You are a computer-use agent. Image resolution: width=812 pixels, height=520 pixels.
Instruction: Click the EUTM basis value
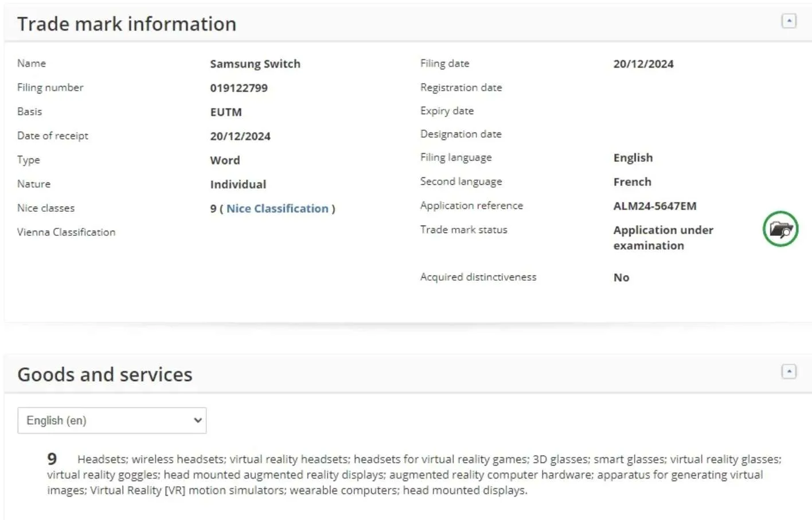(226, 112)
